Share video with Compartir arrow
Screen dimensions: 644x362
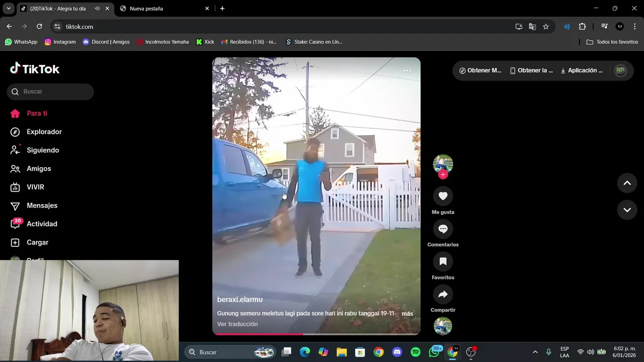click(443, 294)
